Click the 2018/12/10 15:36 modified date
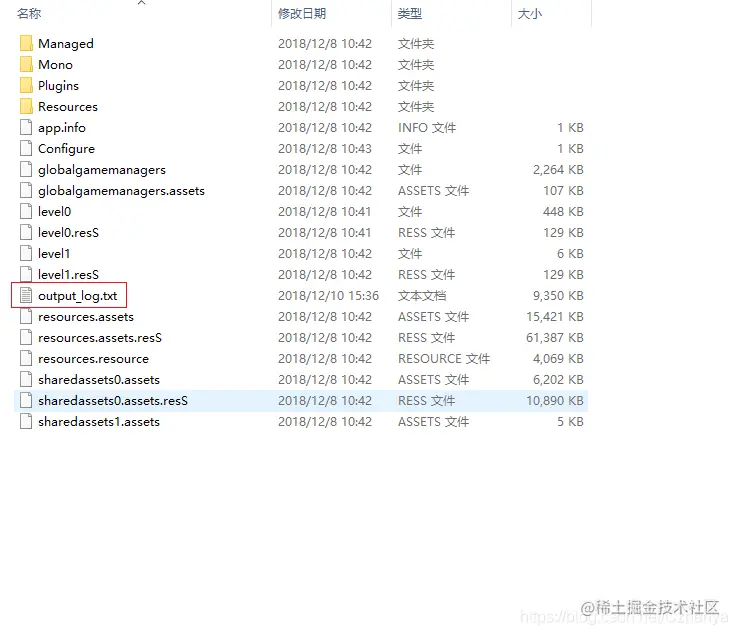Viewport: 738px width, 635px height. pyautogui.click(x=329, y=296)
